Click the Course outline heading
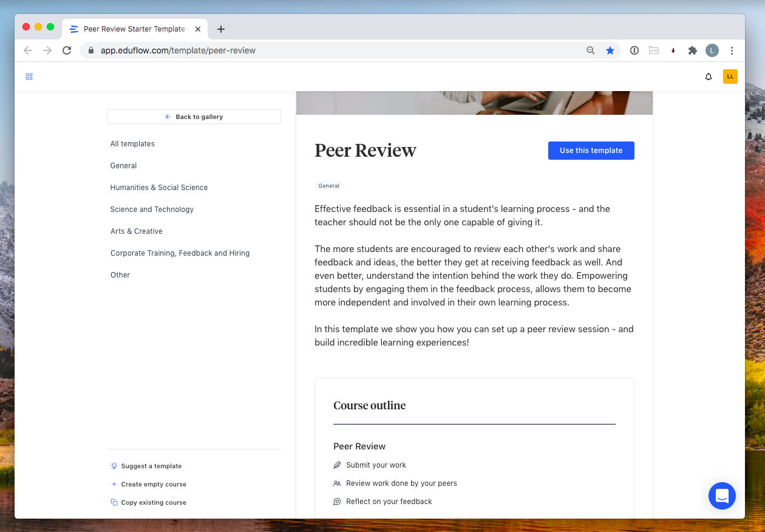Image resolution: width=765 pixels, height=532 pixels. click(370, 406)
